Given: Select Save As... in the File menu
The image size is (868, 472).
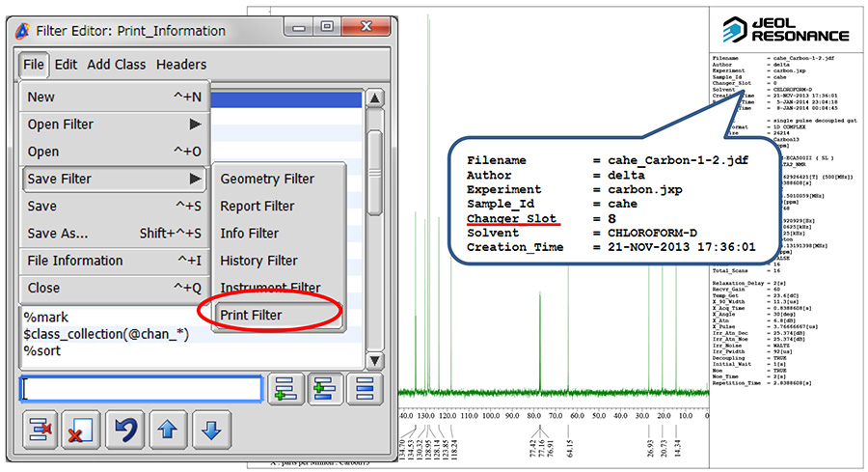Looking at the screenshot, I should point(115,234).
